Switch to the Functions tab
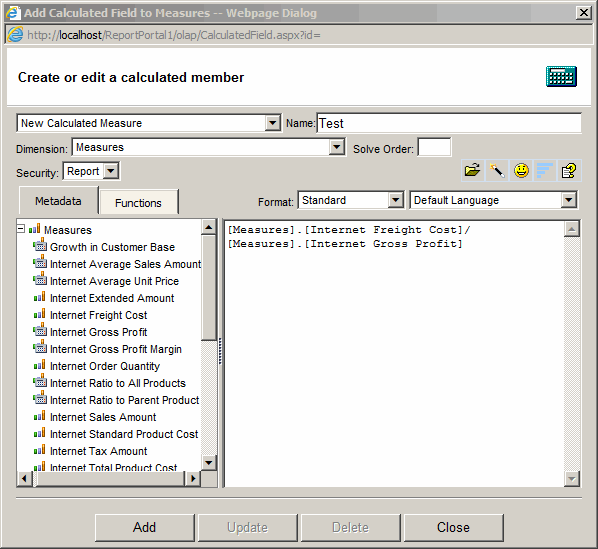 click(x=138, y=202)
